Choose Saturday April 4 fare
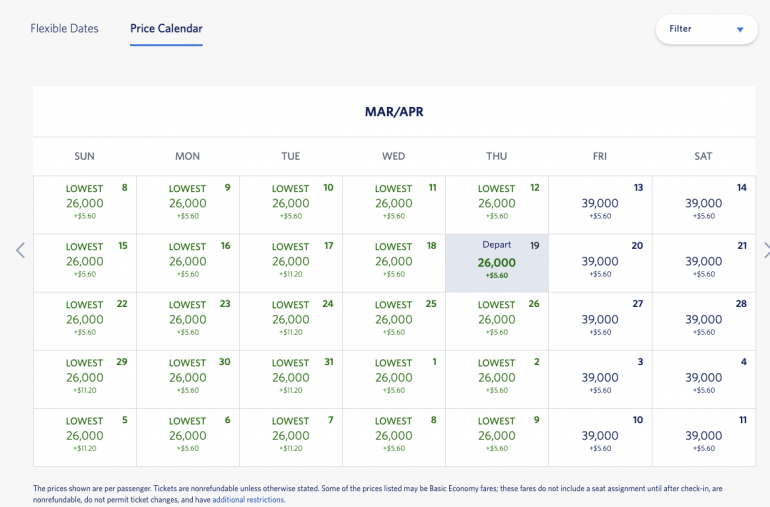 coord(703,379)
